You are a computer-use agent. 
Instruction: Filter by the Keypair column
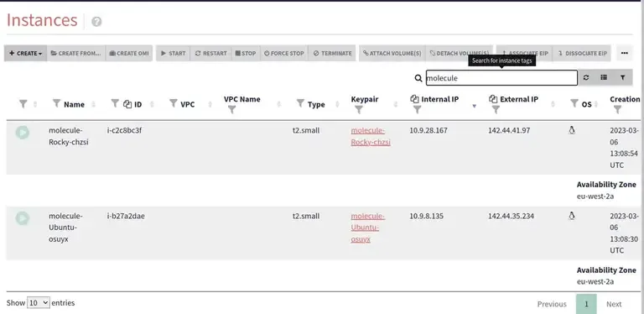tap(359, 110)
